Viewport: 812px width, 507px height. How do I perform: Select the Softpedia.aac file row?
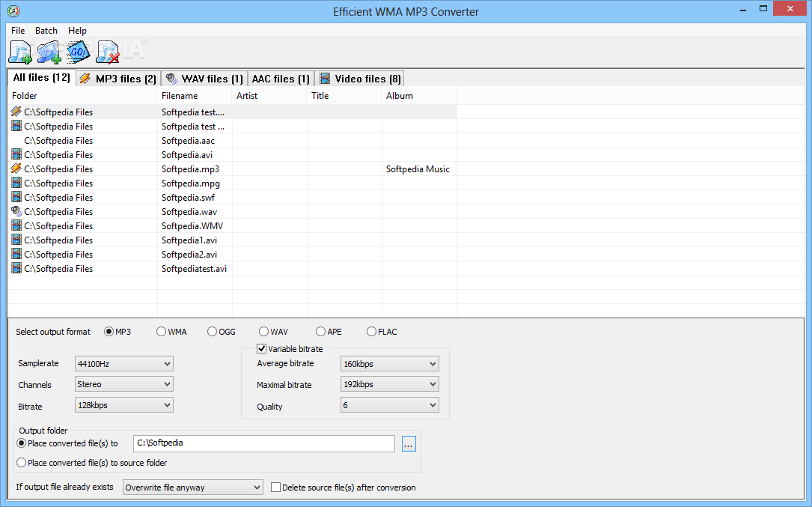233,141
